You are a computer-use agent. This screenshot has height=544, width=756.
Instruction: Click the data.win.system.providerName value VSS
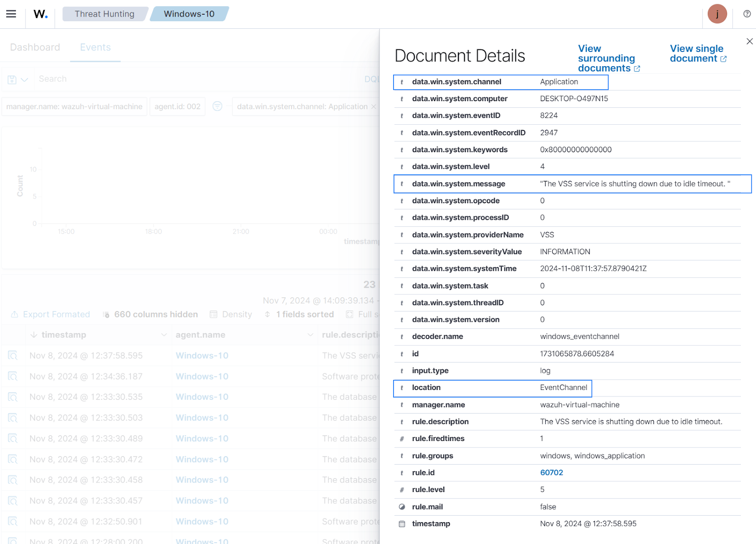[x=547, y=234]
